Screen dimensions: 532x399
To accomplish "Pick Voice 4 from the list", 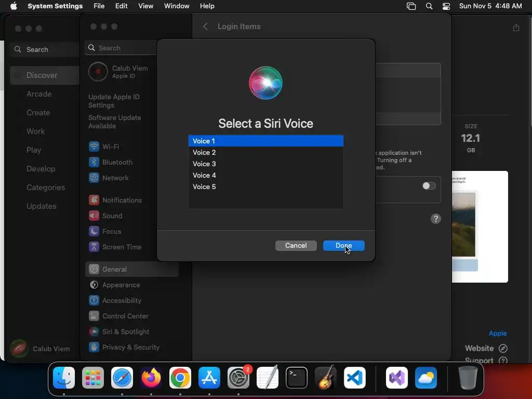I will click(x=266, y=176).
